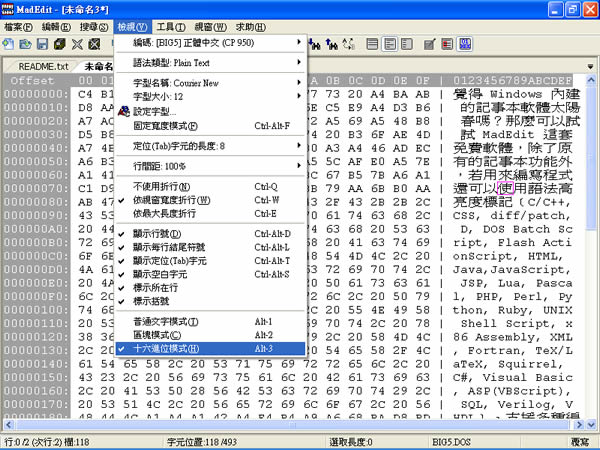This screenshot has width=600, height=450.
Task: Click vertical scrollbar down arrow
Action: tap(591, 424)
